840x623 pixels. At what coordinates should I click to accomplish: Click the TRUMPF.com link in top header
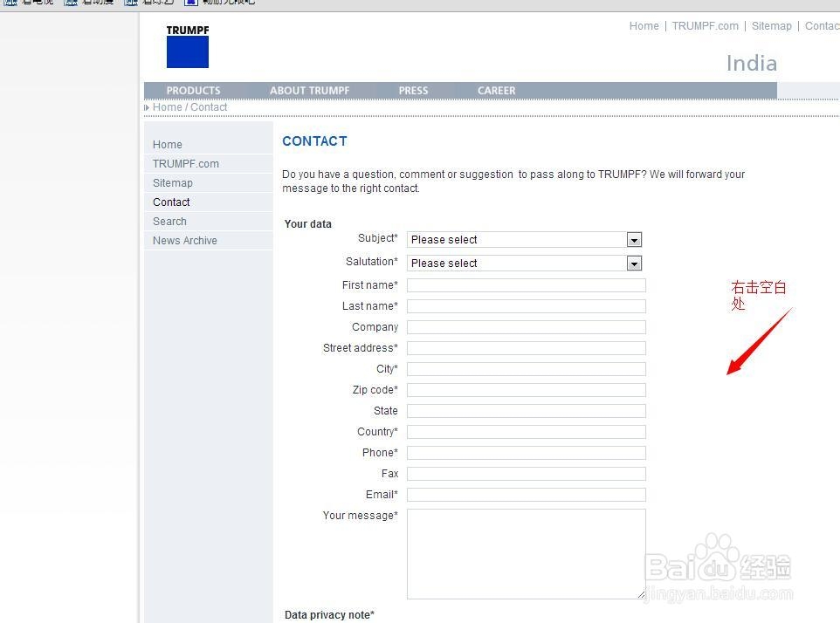(705, 25)
